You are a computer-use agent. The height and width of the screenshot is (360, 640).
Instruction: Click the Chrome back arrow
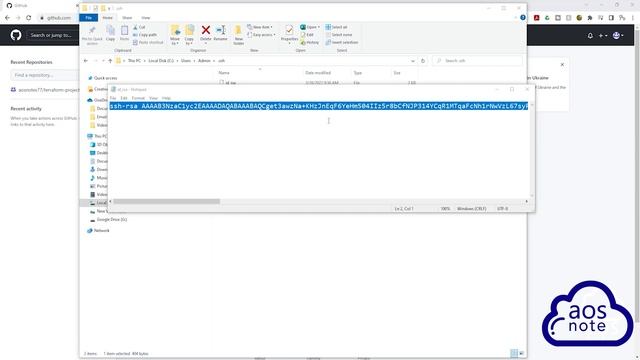point(7,18)
